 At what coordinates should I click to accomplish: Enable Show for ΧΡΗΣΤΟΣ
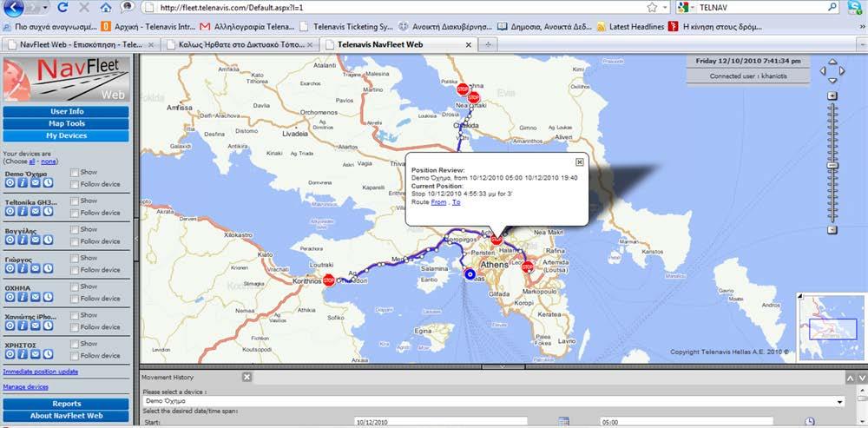(x=75, y=344)
